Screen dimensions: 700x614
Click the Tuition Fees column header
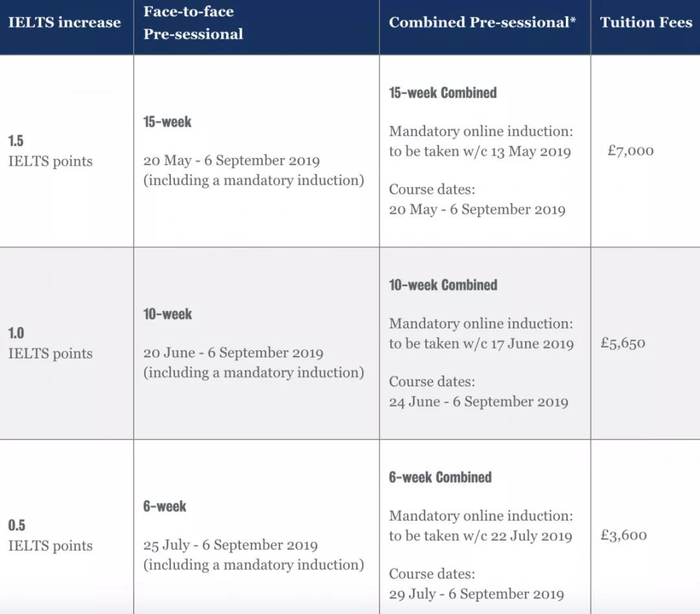pyautogui.click(x=646, y=23)
